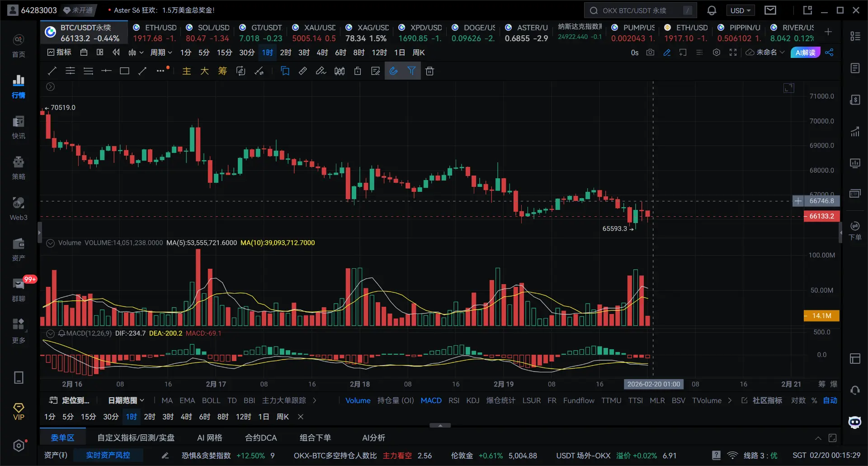Open the 下单 place order panel
The width and height of the screenshot is (868, 466).
coord(855,231)
